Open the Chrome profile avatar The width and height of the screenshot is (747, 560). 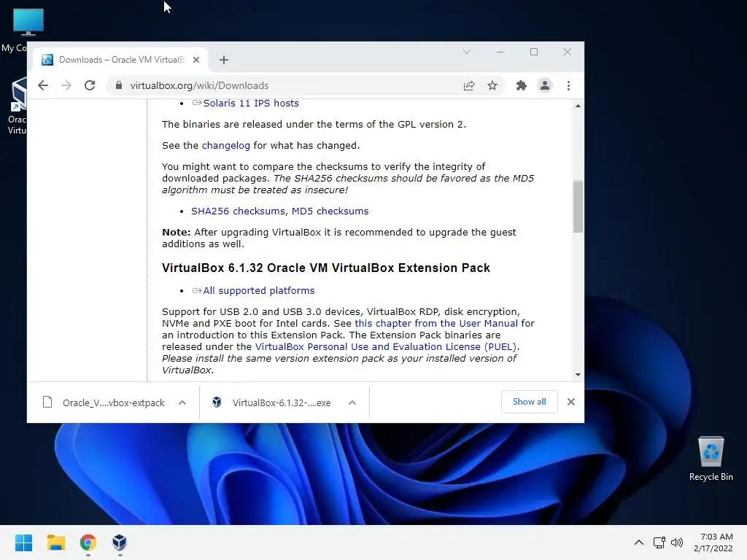(x=544, y=85)
